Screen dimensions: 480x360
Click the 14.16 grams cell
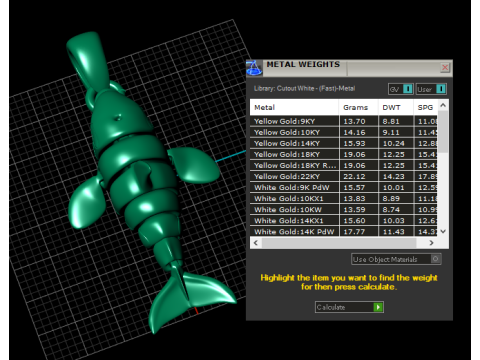coord(359,132)
